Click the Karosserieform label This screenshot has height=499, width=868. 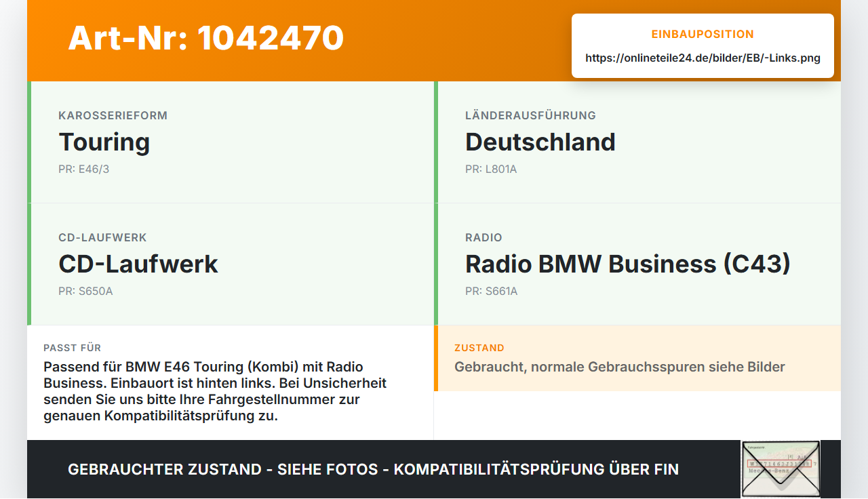click(113, 115)
